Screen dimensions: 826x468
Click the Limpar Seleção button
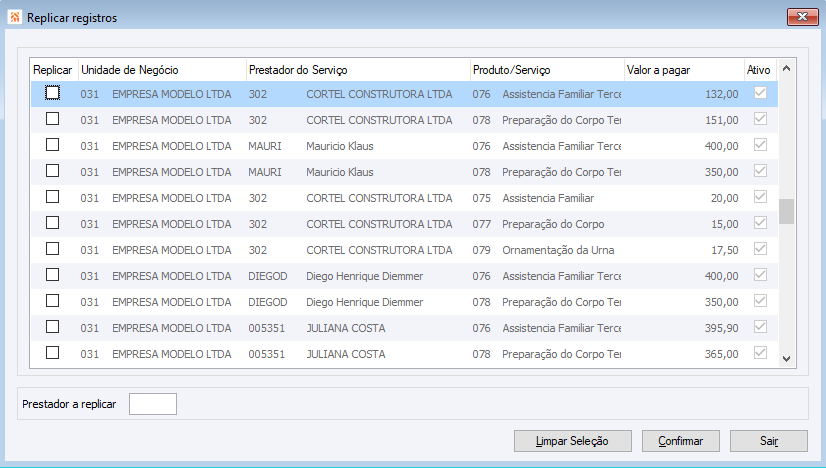tap(573, 441)
